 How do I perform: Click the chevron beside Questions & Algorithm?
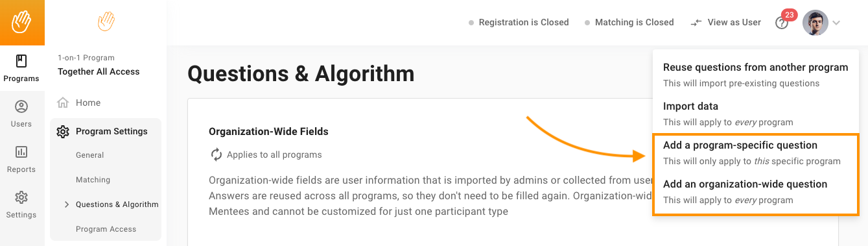coord(67,204)
